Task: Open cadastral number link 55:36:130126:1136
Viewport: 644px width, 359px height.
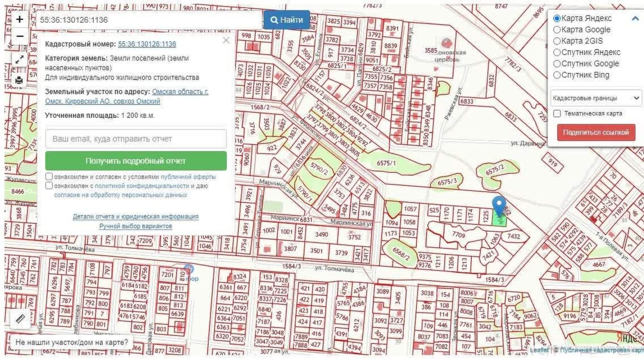Action: tap(147, 44)
